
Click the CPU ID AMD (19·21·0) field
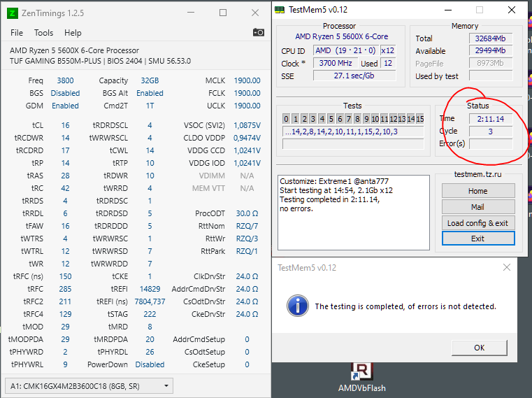(345, 50)
